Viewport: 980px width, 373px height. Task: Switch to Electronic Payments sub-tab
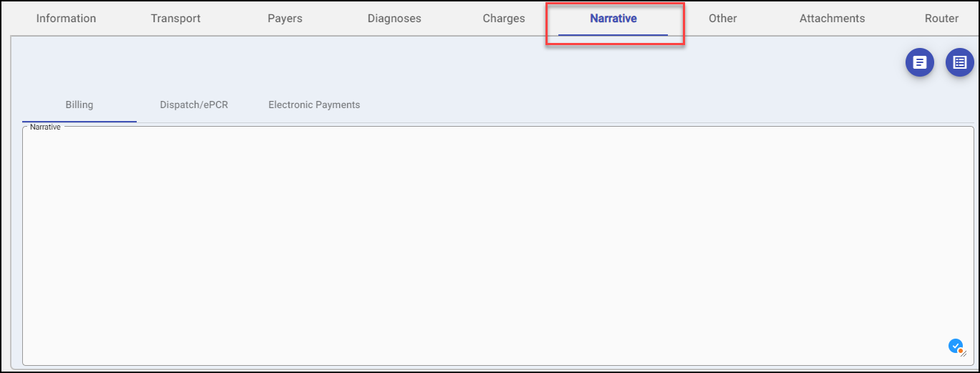click(314, 105)
